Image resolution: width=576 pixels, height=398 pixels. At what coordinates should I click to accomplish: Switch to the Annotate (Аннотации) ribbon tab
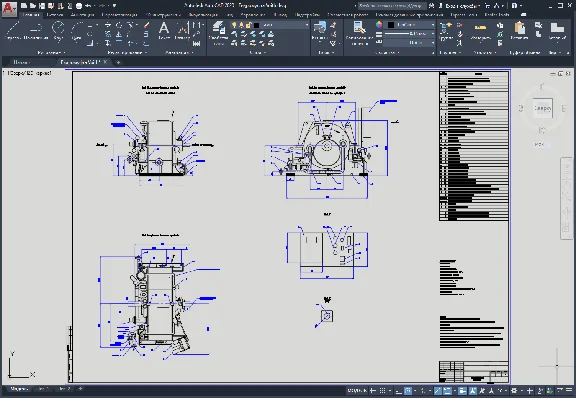[x=82, y=15]
